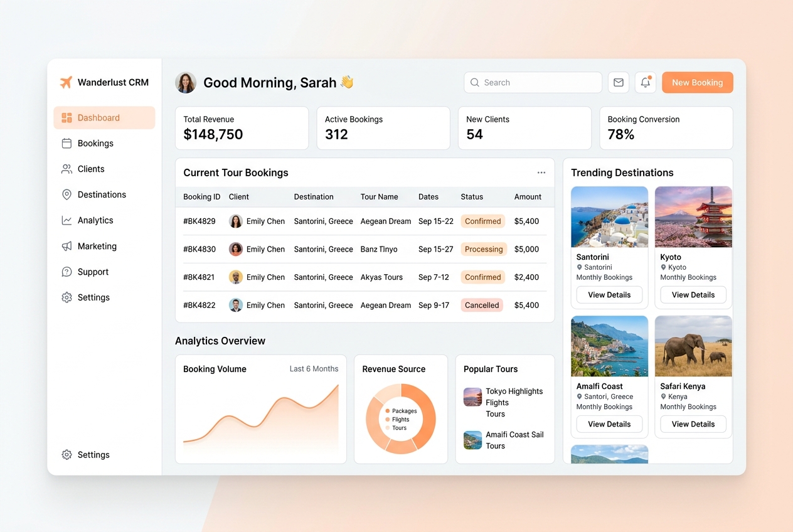Sort by Status column header
Viewport: 793px width, 532px height.
[x=472, y=197]
